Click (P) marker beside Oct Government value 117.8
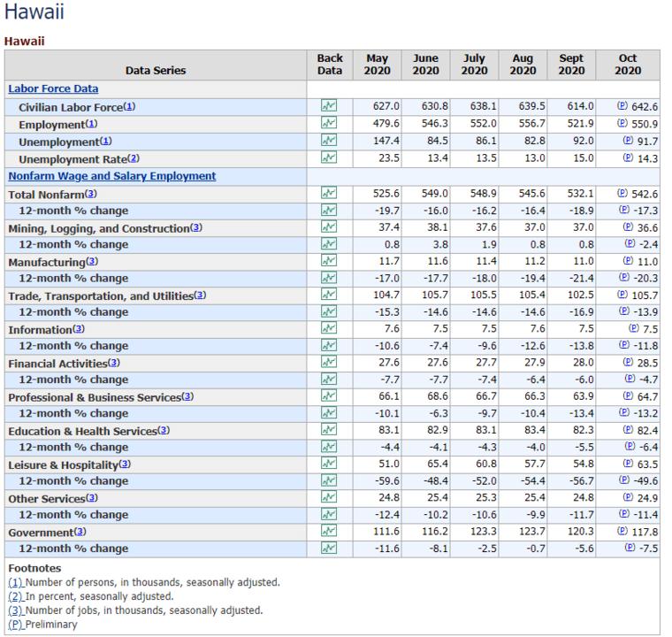Viewport: 672px width, 637px height. (622, 532)
